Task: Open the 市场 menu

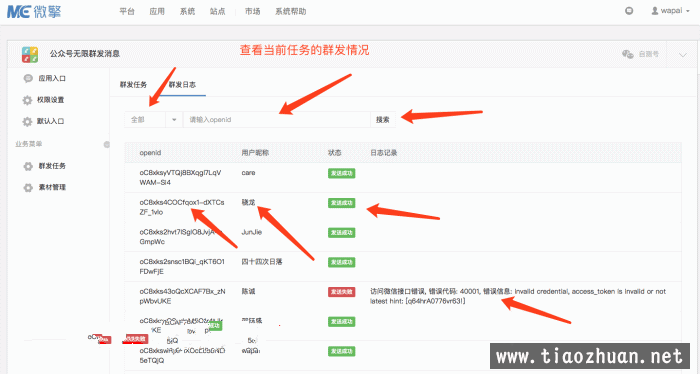Action: pos(253,12)
